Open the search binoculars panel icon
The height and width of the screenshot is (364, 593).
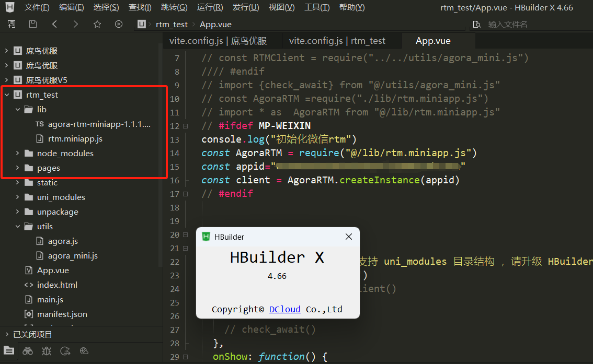click(x=28, y=351)
